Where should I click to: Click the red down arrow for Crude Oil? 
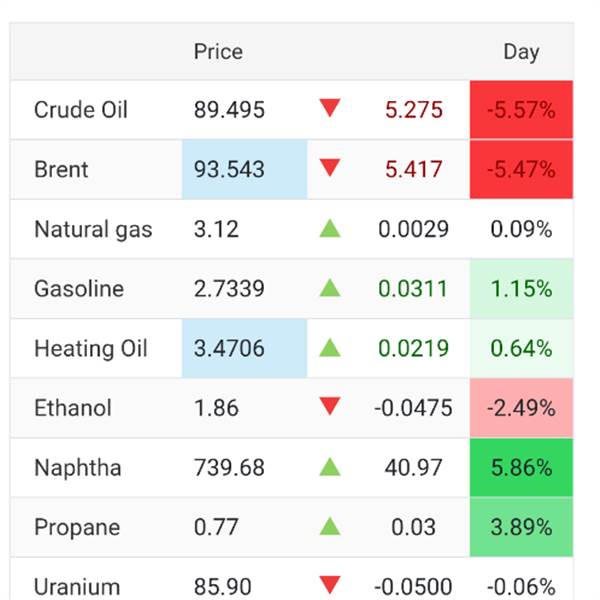tap(330, 109)
